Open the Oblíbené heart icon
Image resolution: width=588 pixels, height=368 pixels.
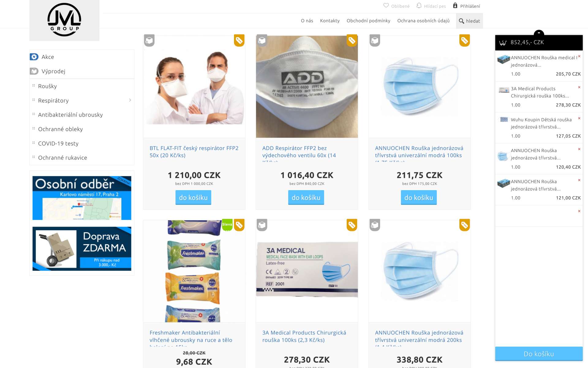[386, 6]
